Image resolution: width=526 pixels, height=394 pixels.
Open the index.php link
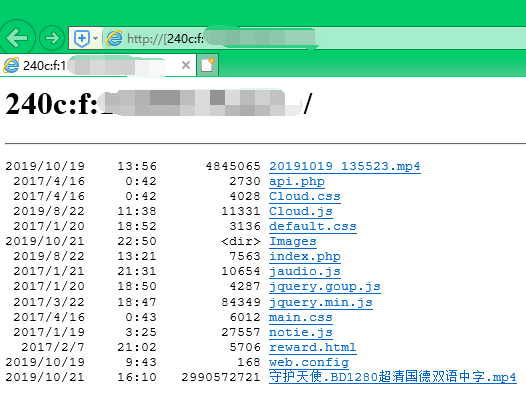(305, 257)
